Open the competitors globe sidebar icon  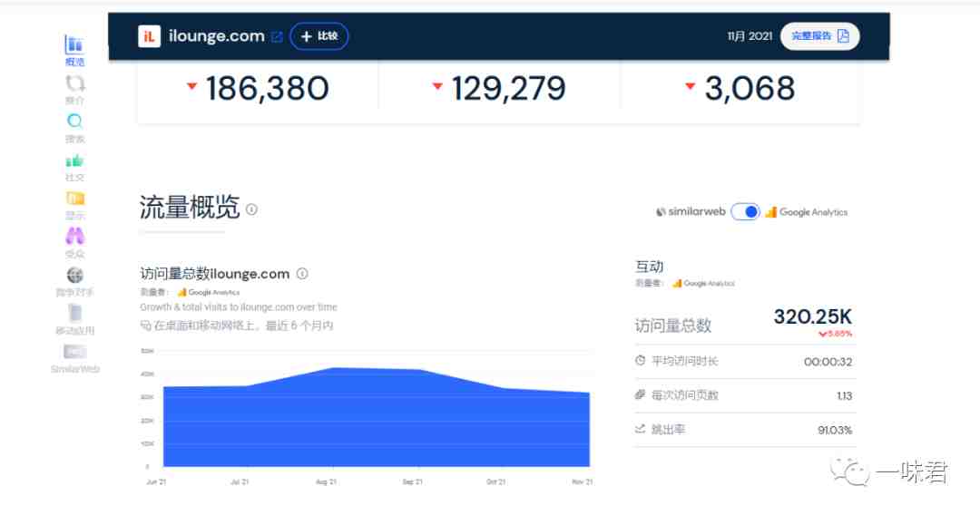point(75,275)
